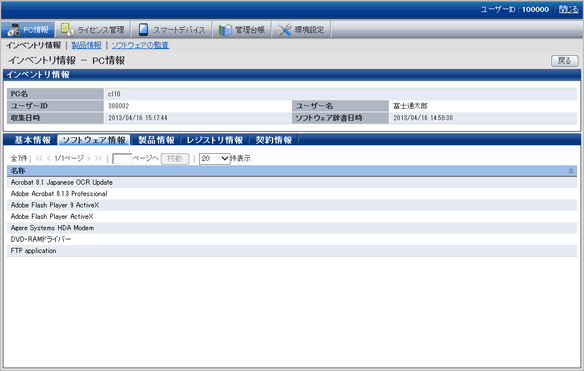Click the 閉じる link at top right
Viewport: 584px width, 371px height.
tap(569, 9)
